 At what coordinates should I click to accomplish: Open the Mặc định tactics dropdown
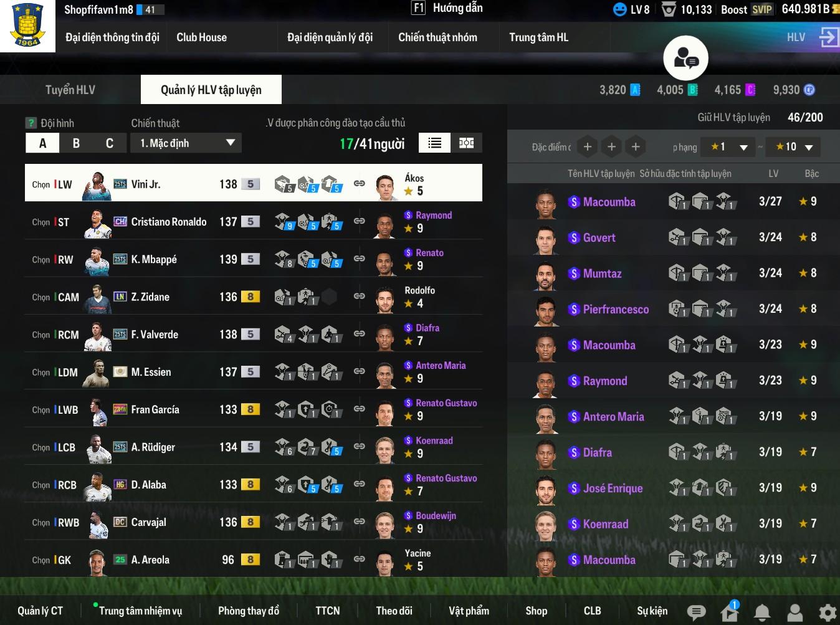[186, 143]
